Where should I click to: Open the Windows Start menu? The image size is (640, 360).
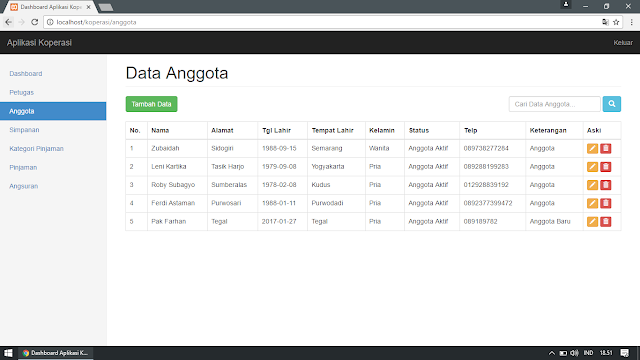[8, 353]
